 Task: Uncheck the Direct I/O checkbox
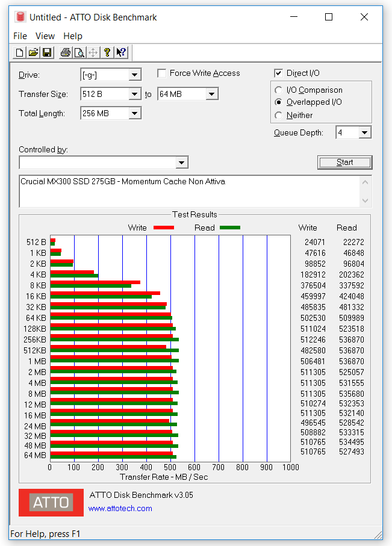[278, 73]
